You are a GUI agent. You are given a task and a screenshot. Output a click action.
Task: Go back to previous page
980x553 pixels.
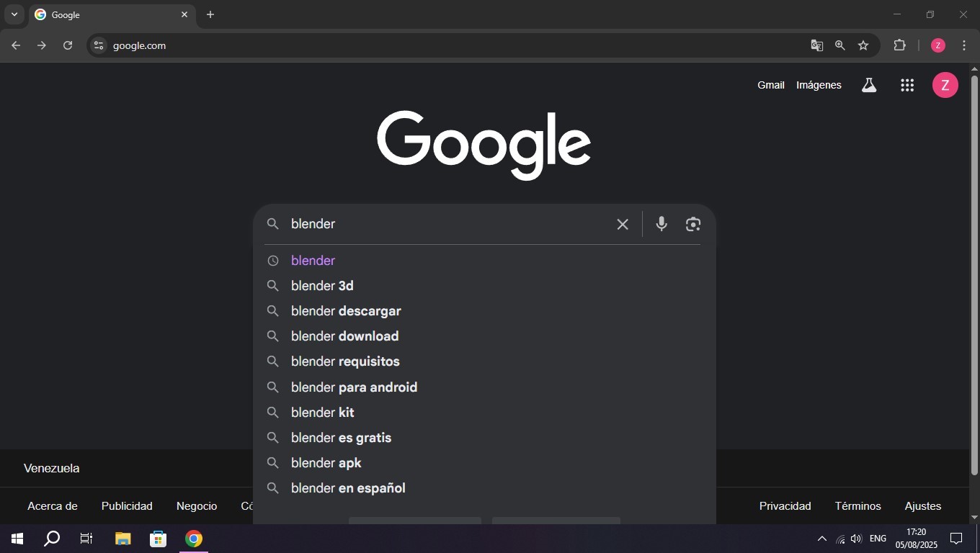[16, 45]
